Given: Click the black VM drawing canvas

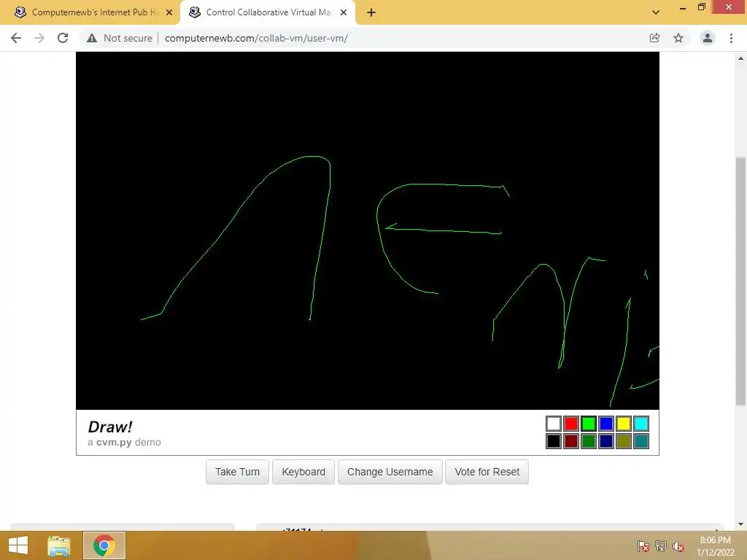Looking at the screenshot, I should click(x=368, y=230).
